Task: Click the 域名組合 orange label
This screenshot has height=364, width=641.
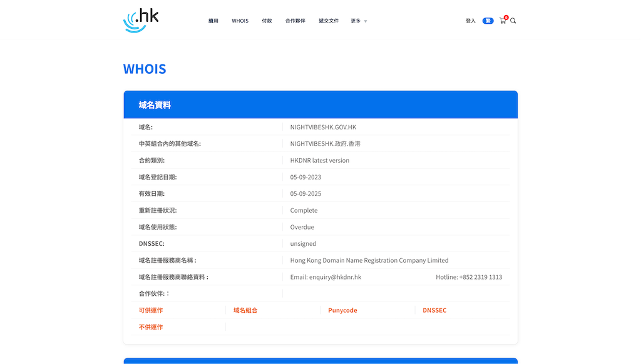Action: [x=245, y=310]
